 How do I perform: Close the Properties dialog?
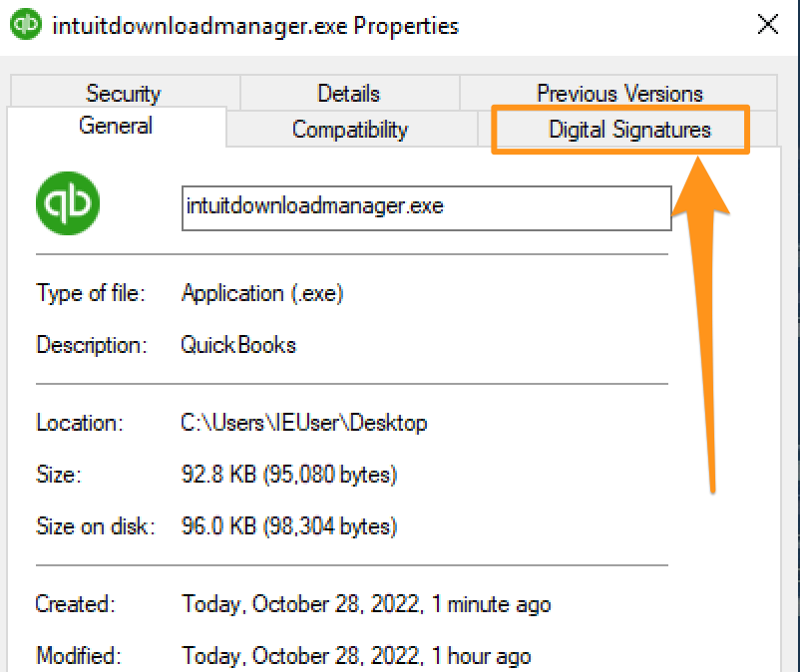768,24
